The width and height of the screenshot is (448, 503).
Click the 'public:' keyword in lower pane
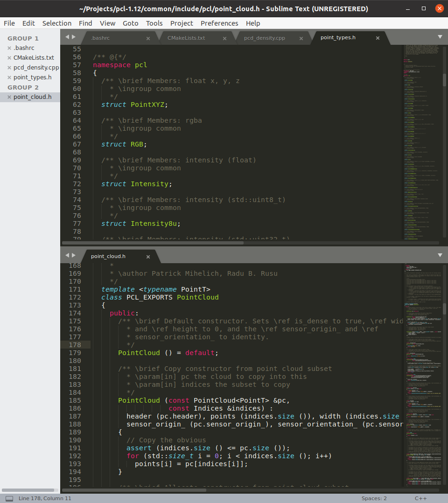pos(124,313)
